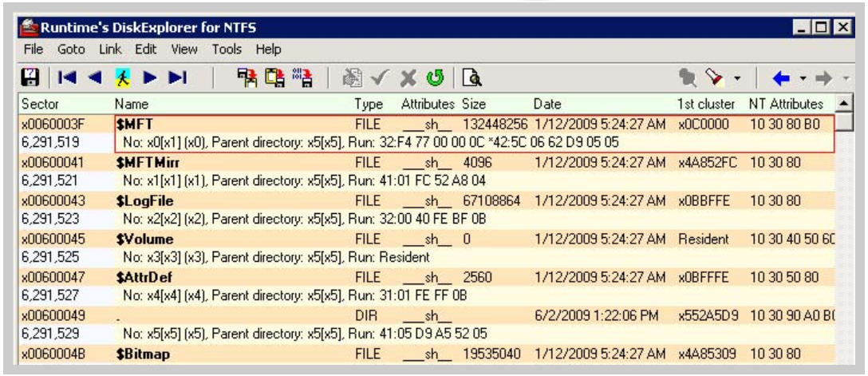The width and height of the screenshot is (868, 376).
Task: Click the save multiple files icon
Action: pos(274,78)
